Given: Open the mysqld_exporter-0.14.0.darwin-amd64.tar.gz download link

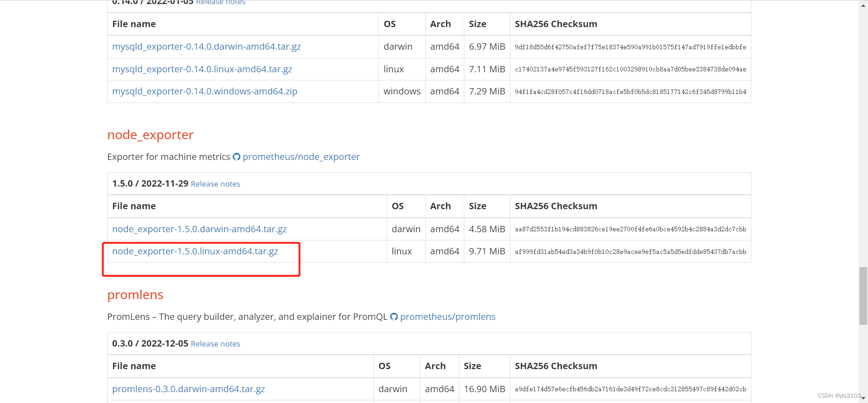Looking at the screenshot, I should [206, 47].
